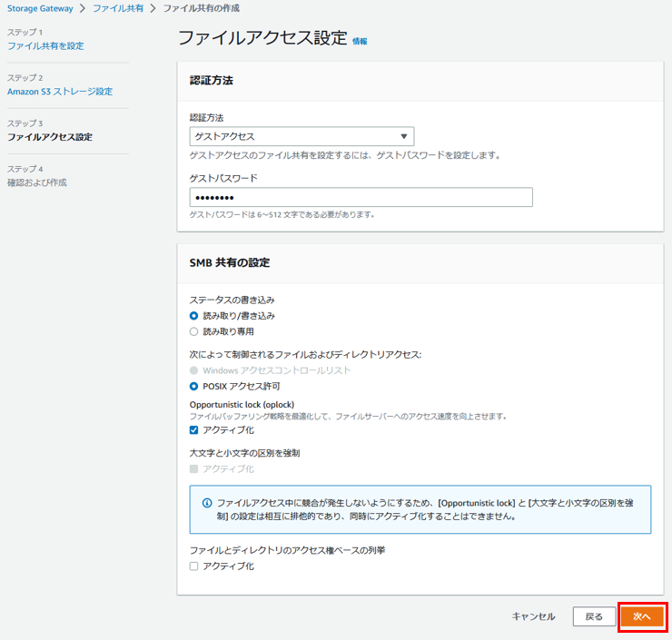Click the ゲストパスワードは 6~512 文字 hint text

click(x=282, y=214)
